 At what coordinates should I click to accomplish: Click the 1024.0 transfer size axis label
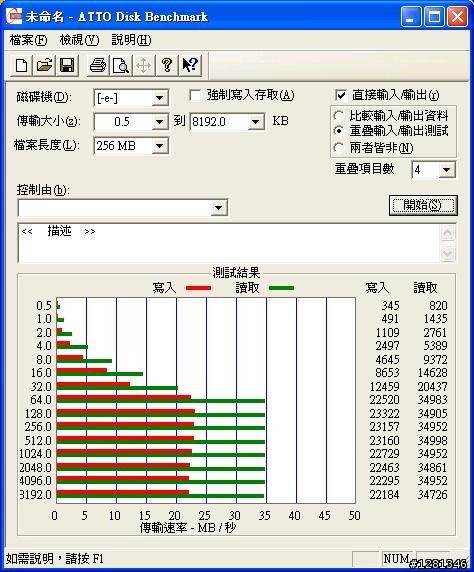point(35,454)
